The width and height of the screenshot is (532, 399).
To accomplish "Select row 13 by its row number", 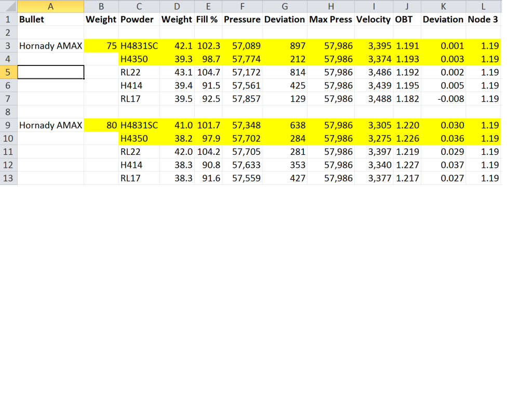I will click(x=8, y=178).
